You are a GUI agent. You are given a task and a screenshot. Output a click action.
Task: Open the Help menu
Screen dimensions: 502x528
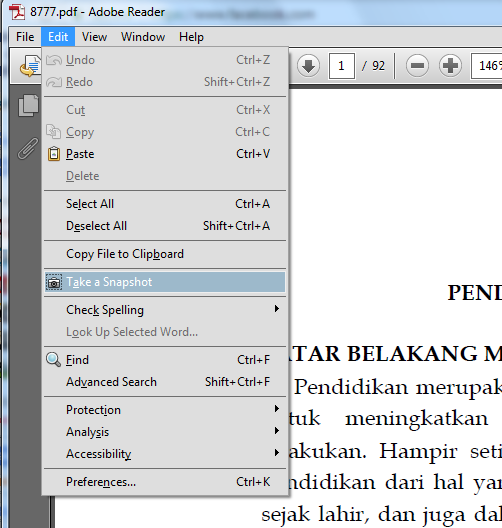(191, 37)
